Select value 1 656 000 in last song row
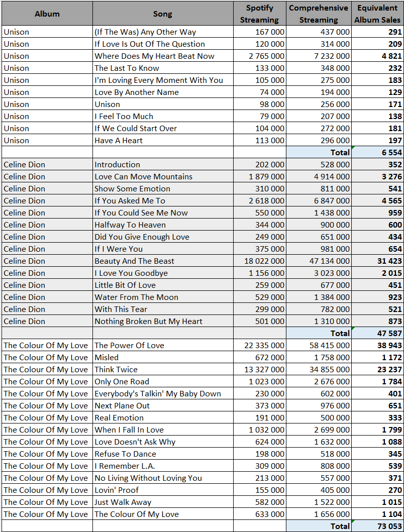 coord(319,514)
